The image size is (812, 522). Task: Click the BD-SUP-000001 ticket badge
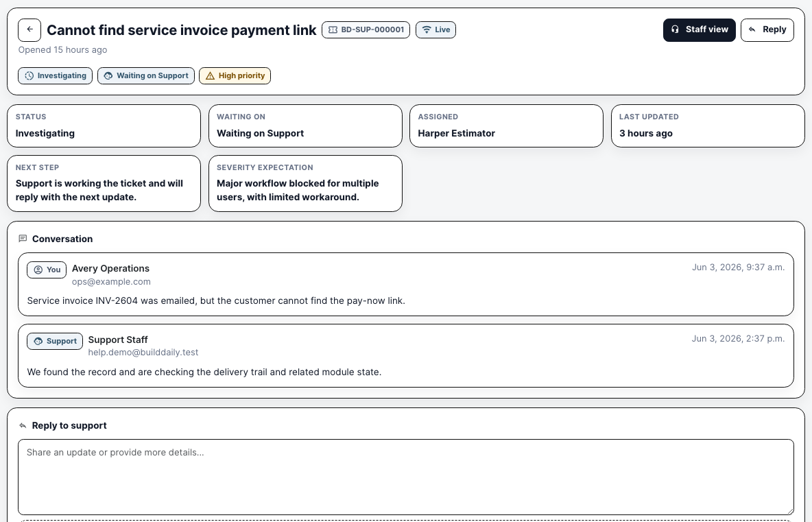tap(366, 30)
